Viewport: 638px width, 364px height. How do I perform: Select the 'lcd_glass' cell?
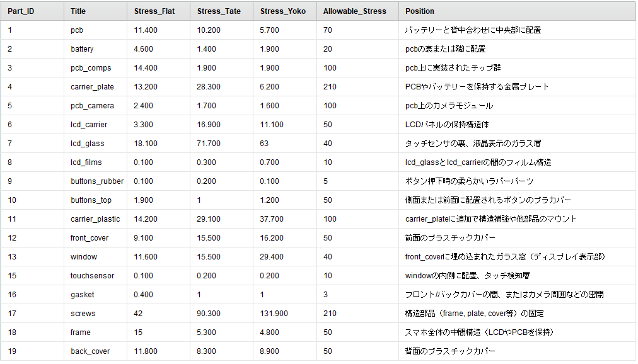pos(95,143)
